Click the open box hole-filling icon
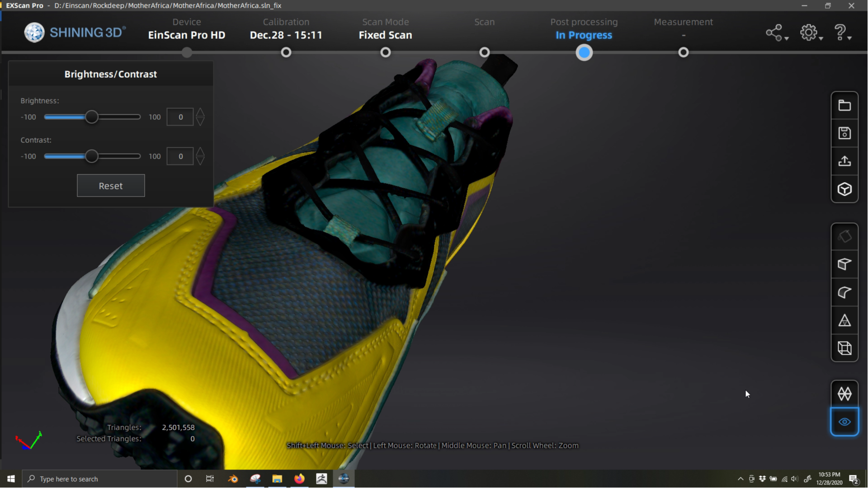The image size is (868, 488). pyautogui.click(x=844, y=264)
